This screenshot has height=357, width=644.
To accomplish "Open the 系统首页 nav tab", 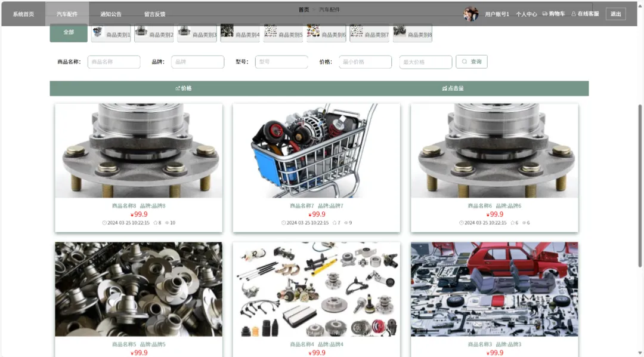I will (23, 14).
